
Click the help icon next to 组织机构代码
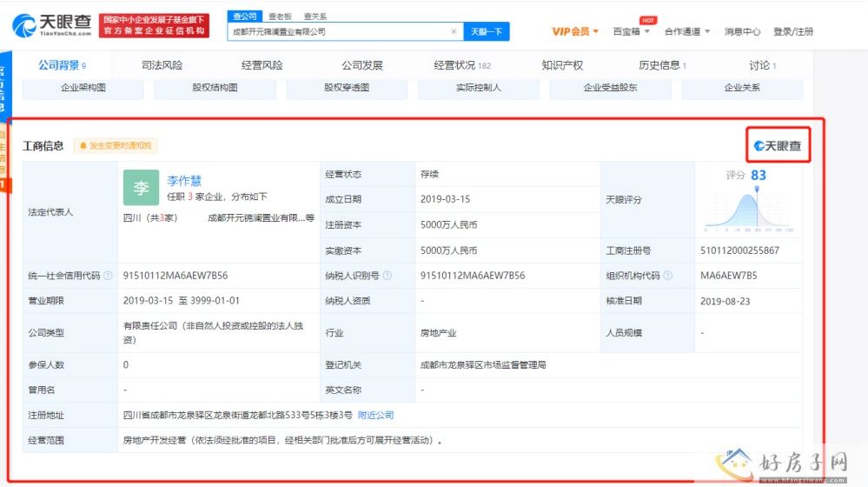tap(667, 276)
